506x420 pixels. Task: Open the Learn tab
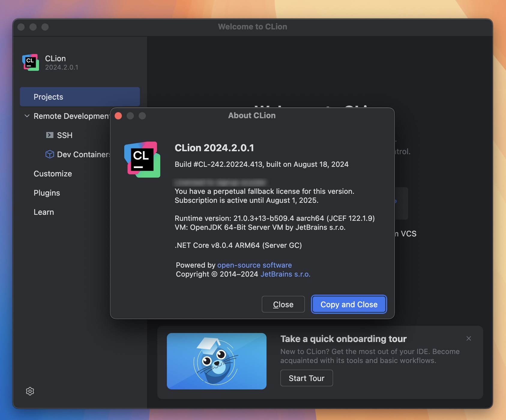[44, 212]
